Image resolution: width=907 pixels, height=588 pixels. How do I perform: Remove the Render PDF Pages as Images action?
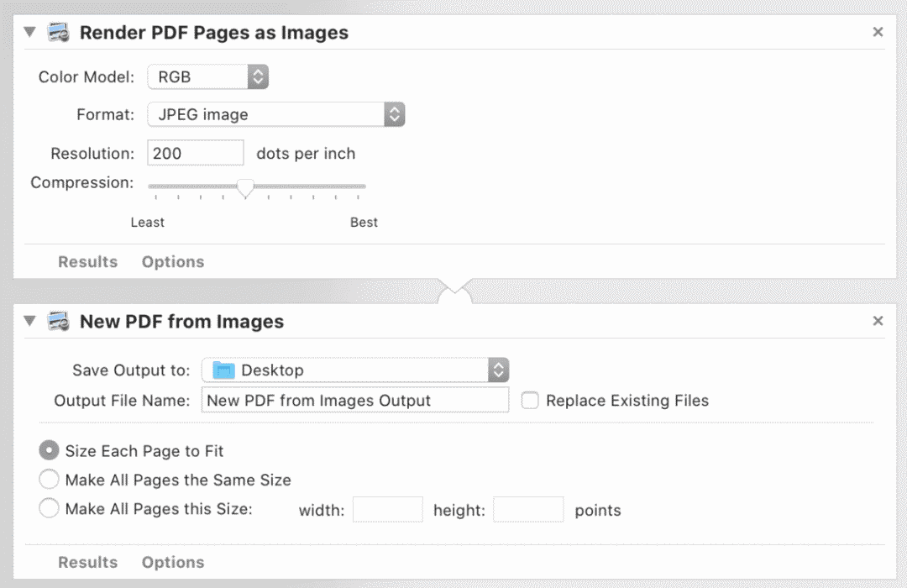pyautogui.click(x=878, y=33)
